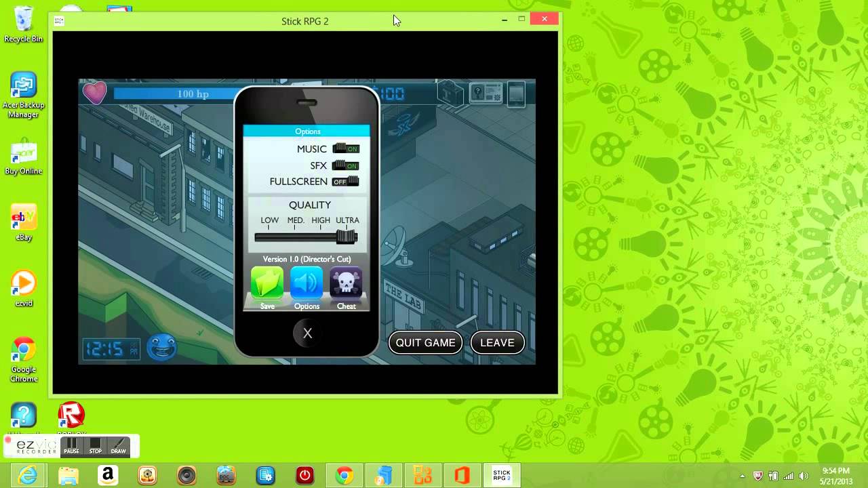Select the ezvid DRAW tool
The width and height of the screenshot is (868, 488).
pos(119,446)
